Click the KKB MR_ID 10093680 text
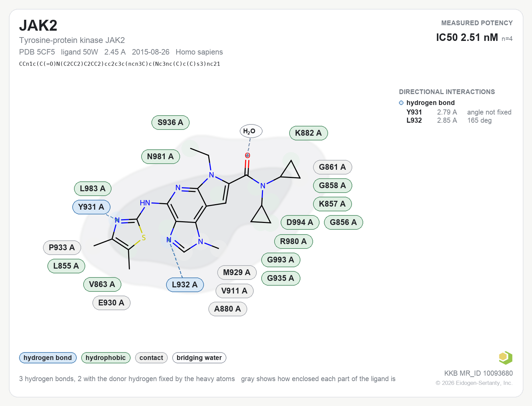This screenshot has height=406, width=532. [x=478, y=373]
